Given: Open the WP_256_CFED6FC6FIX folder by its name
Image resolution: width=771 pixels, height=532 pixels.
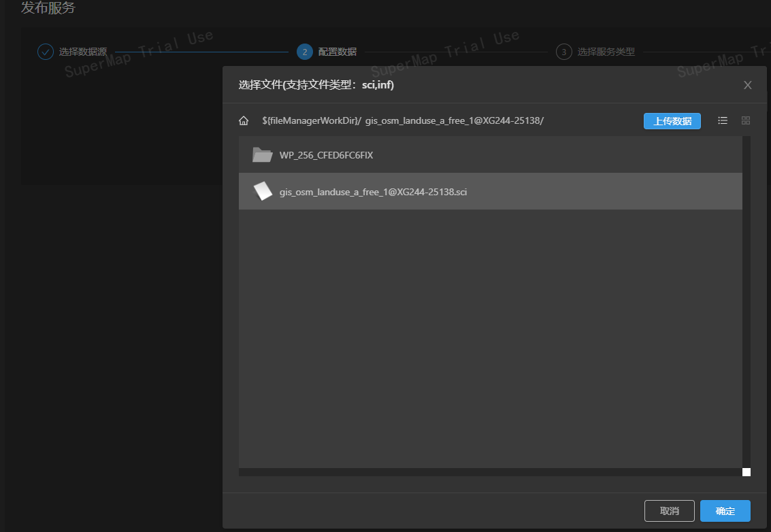Looking at the screenshot, I should click(x=326, y=155).
